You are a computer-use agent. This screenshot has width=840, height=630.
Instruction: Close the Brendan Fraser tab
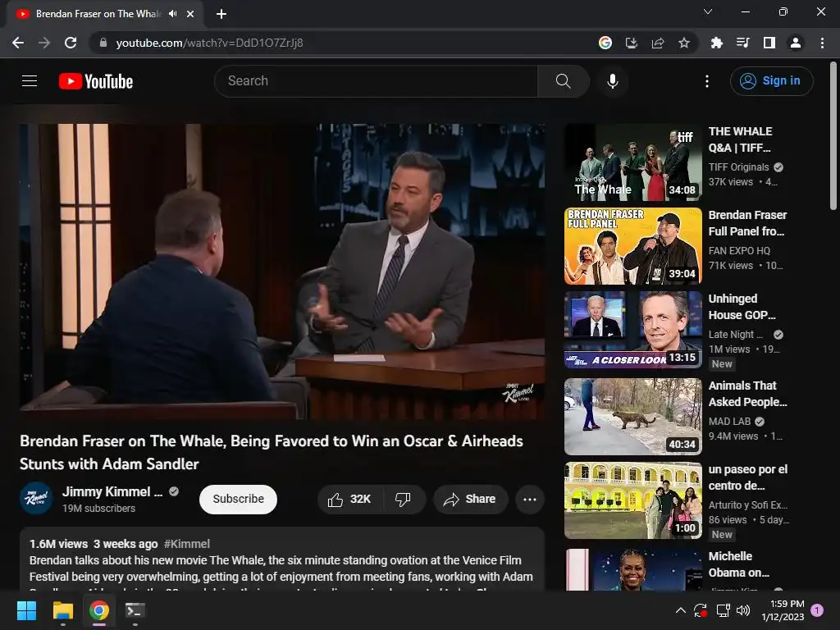190,14
